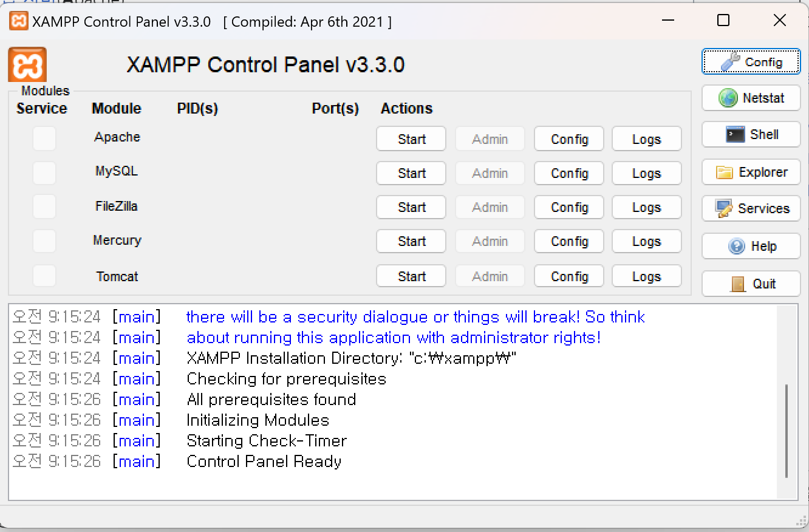Screen dimensions: 809x532
Task: Click the 'there will be a security dialogue' line
Action: (415, 317)
